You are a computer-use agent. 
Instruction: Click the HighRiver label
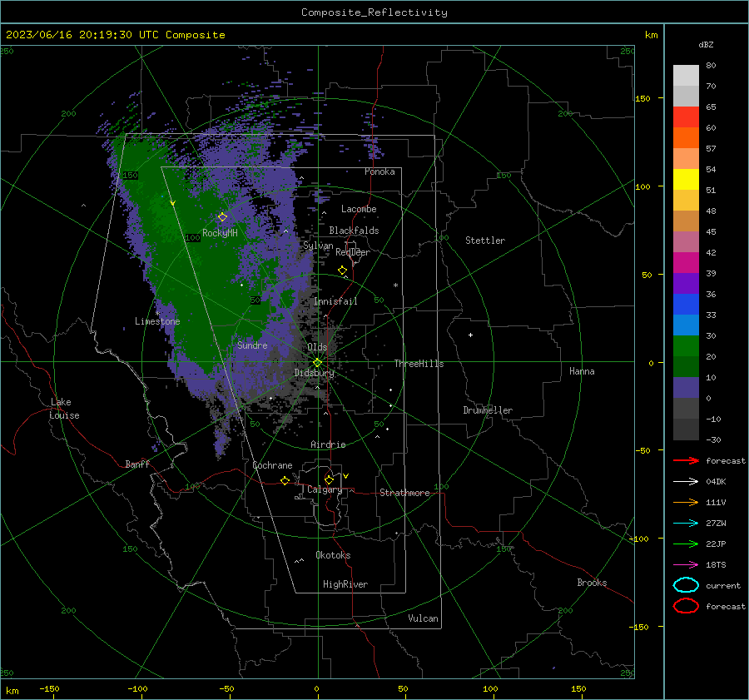tap(345, 584)
